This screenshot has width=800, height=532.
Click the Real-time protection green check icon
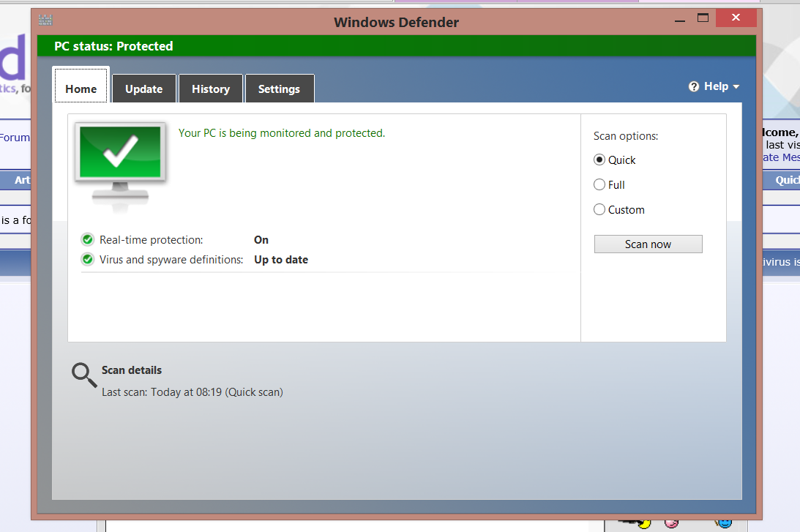pyautogui.click(x=88, y=240)
